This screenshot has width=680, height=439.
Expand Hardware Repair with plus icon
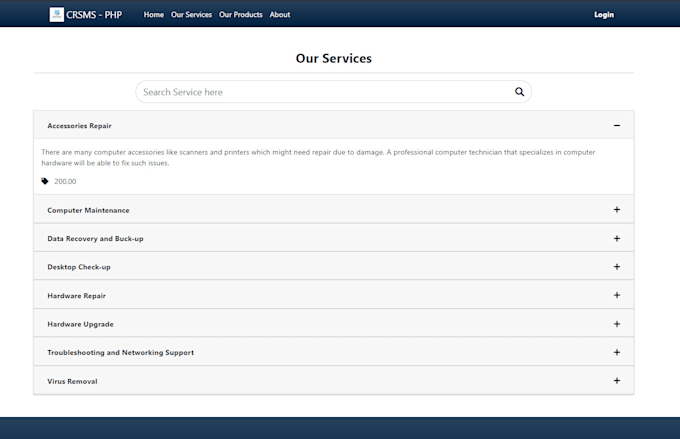(617, 295)
